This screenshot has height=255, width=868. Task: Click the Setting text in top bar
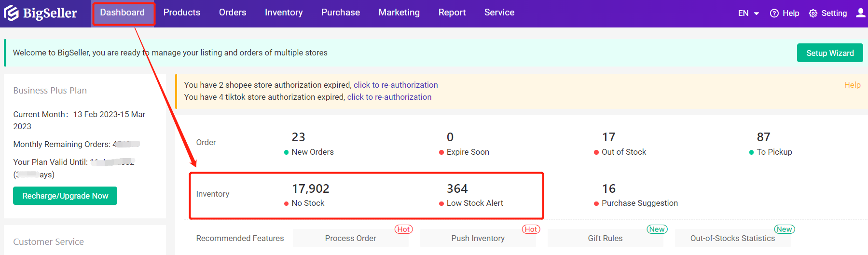coord(834,13)
